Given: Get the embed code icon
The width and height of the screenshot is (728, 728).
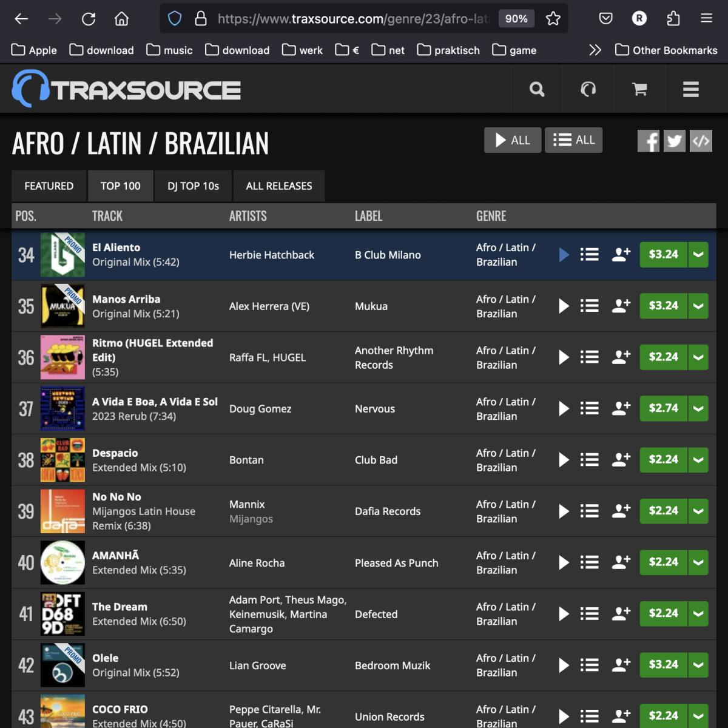Looking at the screenshot, I should pyautogui.click(x=701, y=141).
